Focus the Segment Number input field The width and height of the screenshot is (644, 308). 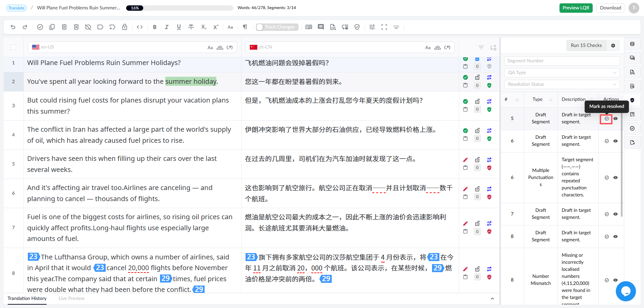pyautogui.click(x=562, y=61)
